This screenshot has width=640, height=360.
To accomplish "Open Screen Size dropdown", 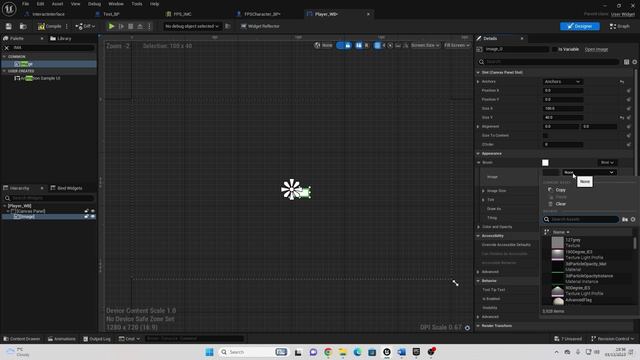I will (425, 45).
